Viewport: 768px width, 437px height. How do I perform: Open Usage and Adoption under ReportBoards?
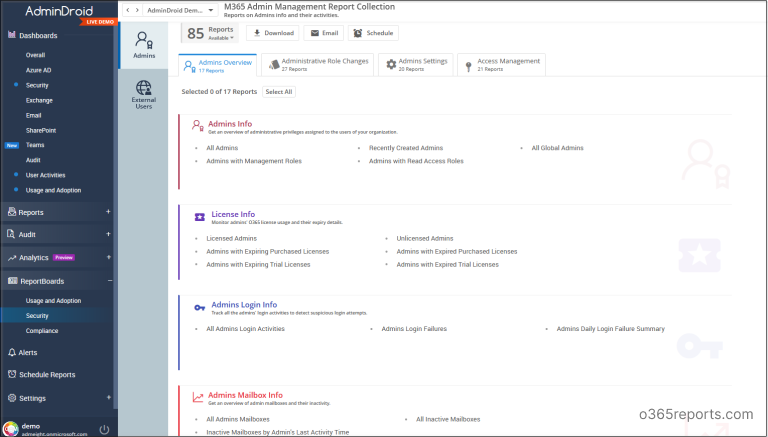tap(53, 301)
